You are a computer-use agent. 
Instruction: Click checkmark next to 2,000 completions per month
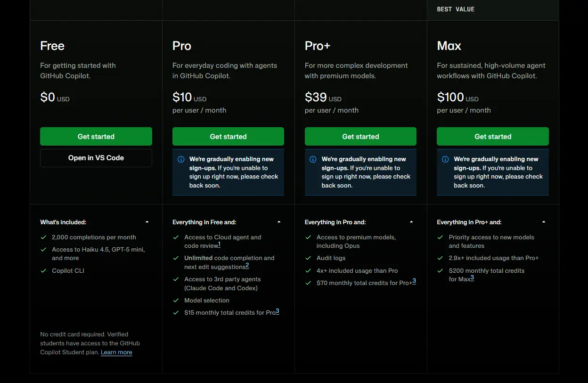[43, 237]
